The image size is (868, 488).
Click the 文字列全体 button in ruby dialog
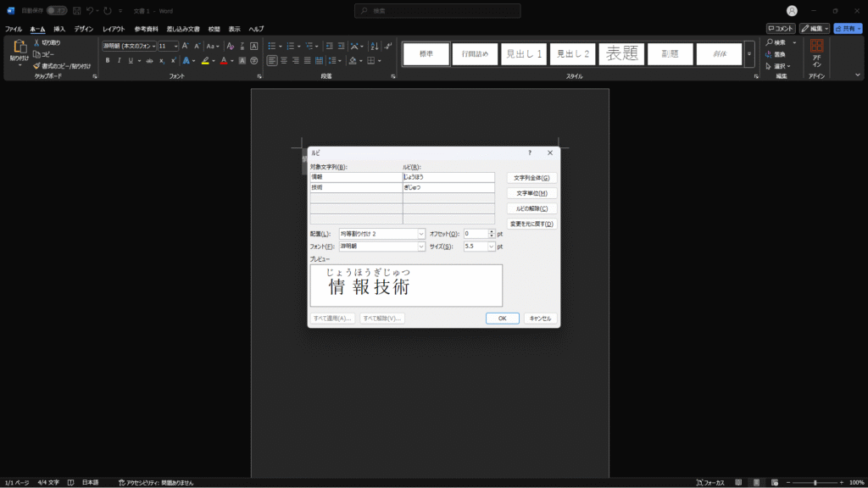[x=532, y=178]
